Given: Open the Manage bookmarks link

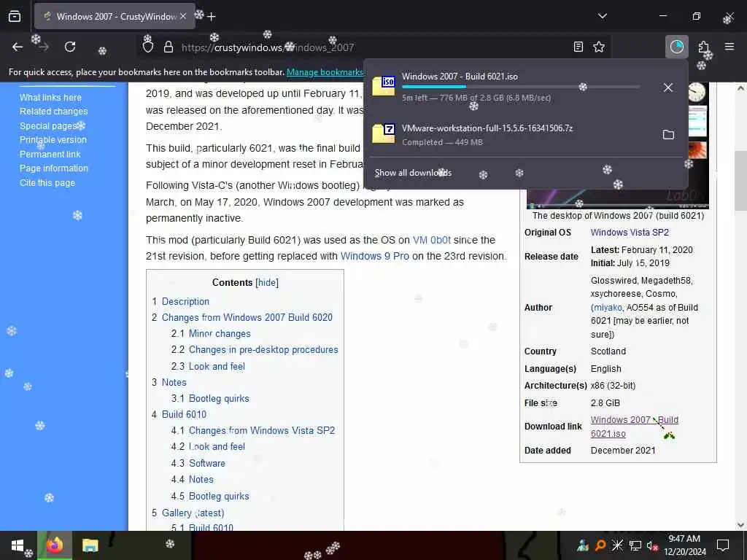Looking at the screenshot, I should point(325,72).
